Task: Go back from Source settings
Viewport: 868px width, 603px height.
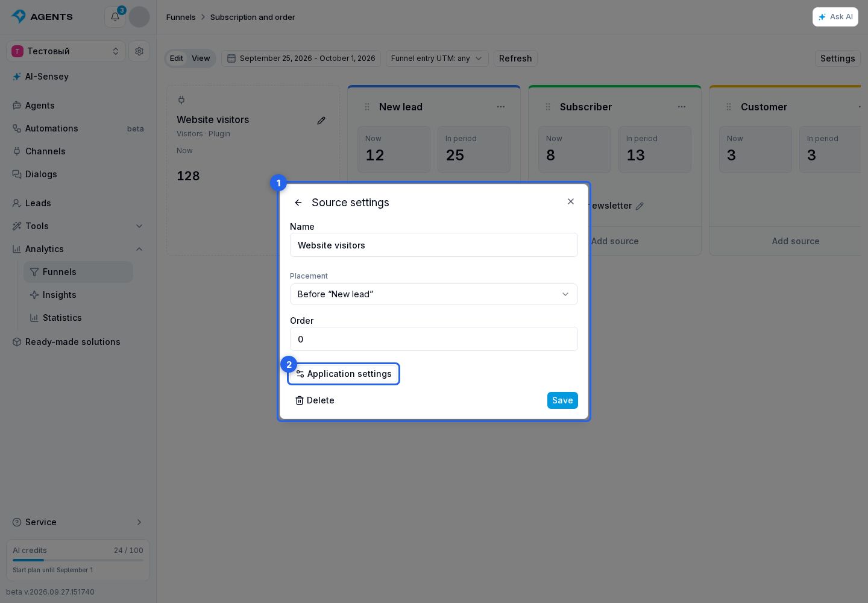Action: pyautogui.click(x=298, y=203)
